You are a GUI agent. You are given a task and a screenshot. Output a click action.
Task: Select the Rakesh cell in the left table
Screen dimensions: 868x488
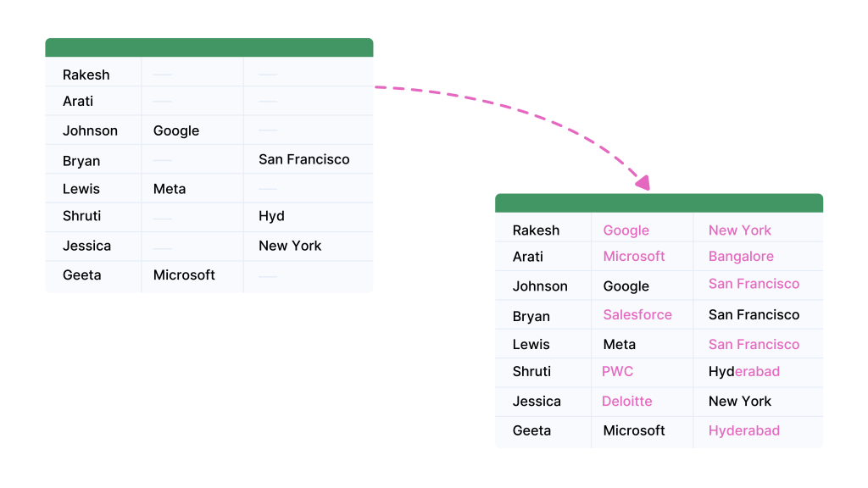(x=93, y=72)
